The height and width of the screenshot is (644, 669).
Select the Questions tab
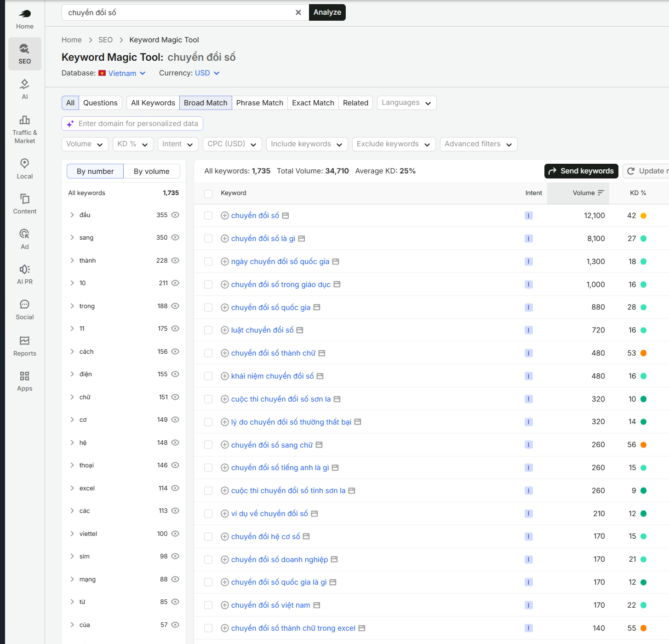tap(100, 103)
